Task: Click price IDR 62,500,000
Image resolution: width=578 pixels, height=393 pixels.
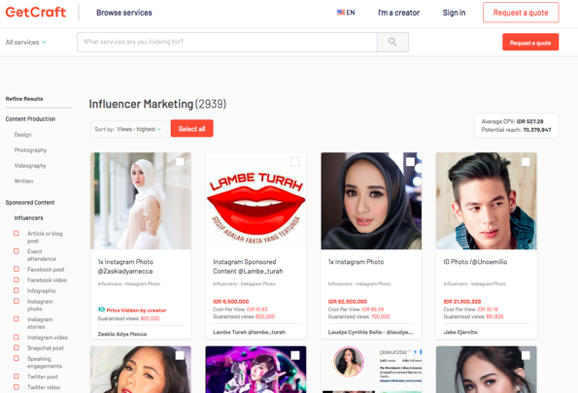Action: 347,302
